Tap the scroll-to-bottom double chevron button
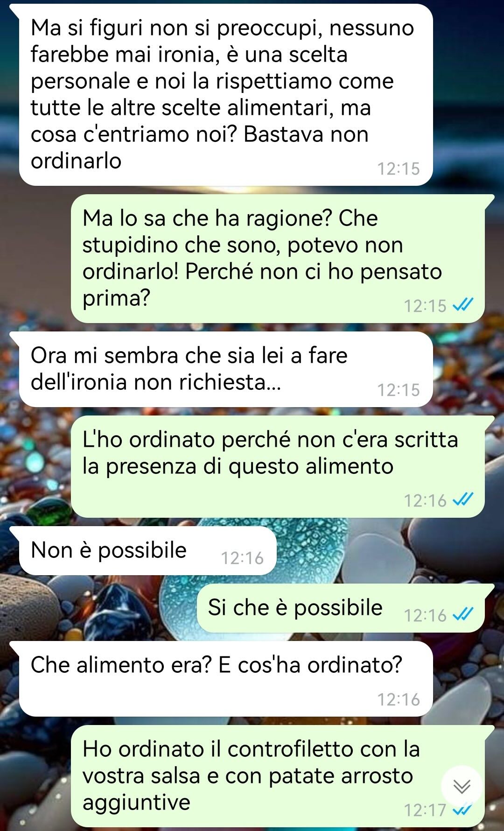Viewport: 504px width, 831px height. coord(462,787)
